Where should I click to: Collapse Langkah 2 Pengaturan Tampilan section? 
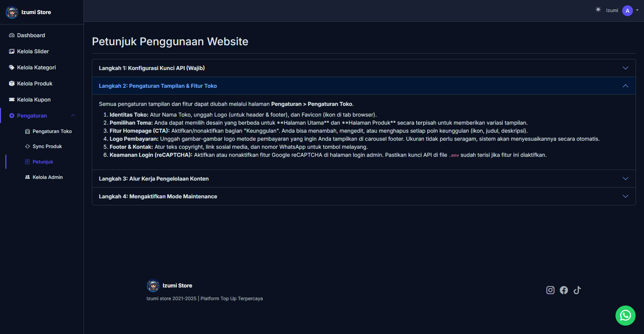pos(364,86)
